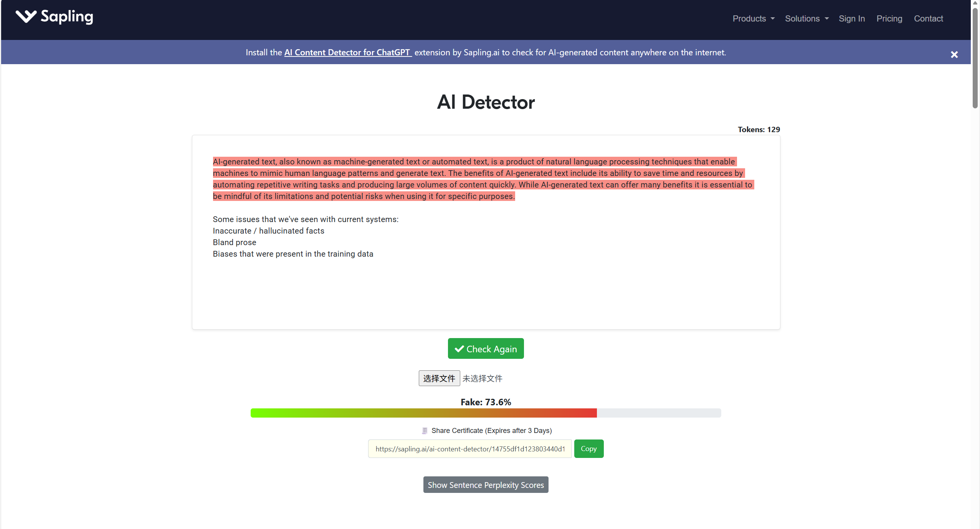The height and width of the screenshot is (529, 980).
Task: Copy the certificate URL with the Copy button
Action: (589, 448)
